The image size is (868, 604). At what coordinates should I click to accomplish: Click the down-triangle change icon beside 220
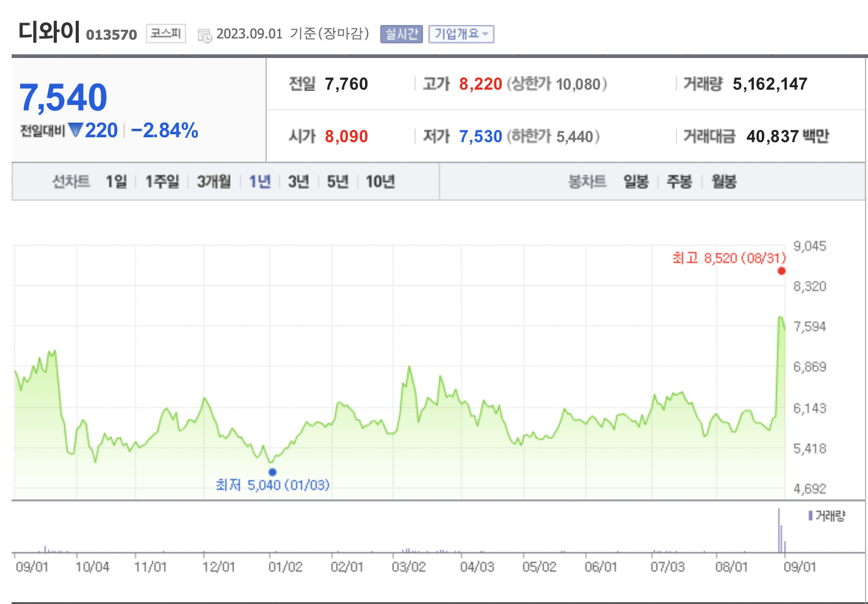(x=76, y=130)
